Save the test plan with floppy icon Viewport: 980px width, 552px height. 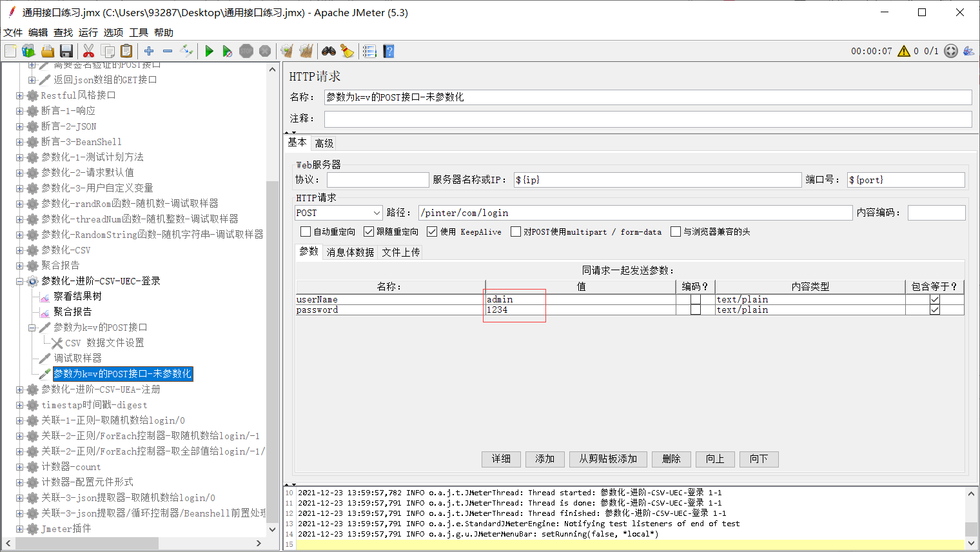coord(66,51)
